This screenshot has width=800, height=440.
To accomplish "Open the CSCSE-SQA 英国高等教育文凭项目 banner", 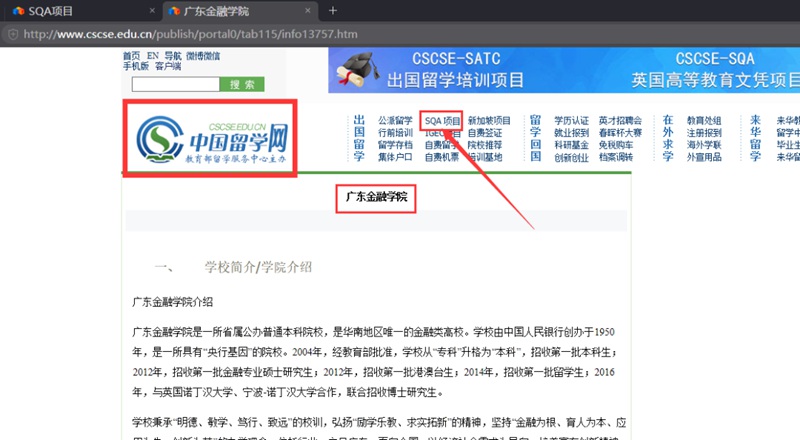I will coord(715,70).
